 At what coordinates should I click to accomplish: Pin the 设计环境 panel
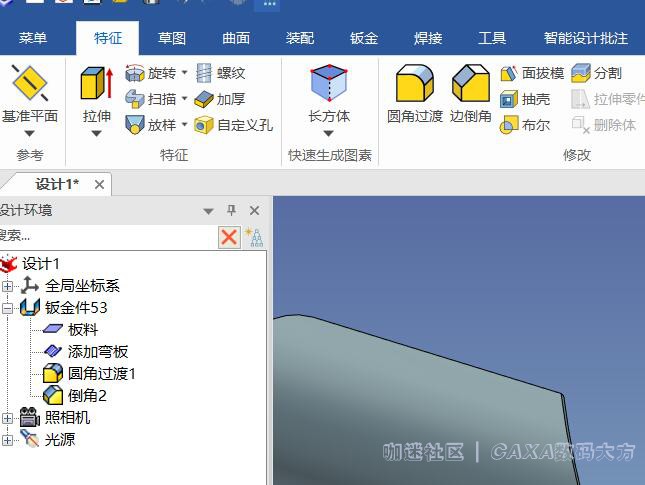point(231,211)
